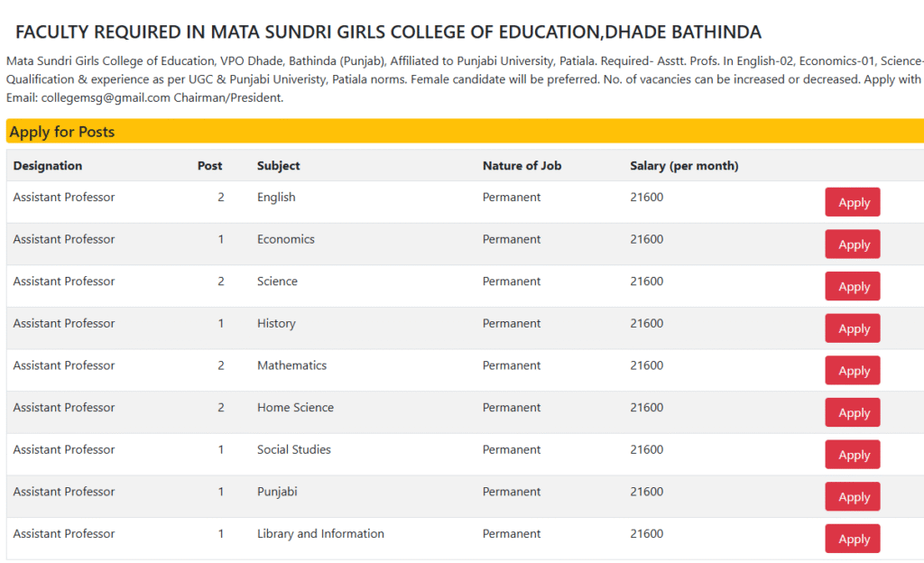The height and width of the screenshot is (563, 924).
Task: Apply for the Punjabi Assistant Professor post
Action: pos(852,496)
